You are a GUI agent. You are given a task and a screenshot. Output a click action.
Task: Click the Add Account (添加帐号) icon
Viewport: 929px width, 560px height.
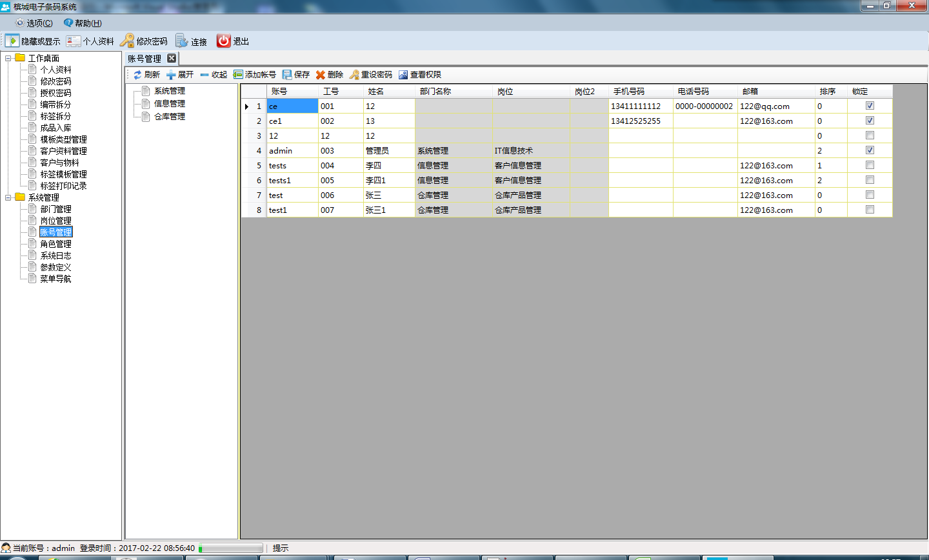[238, 75]
